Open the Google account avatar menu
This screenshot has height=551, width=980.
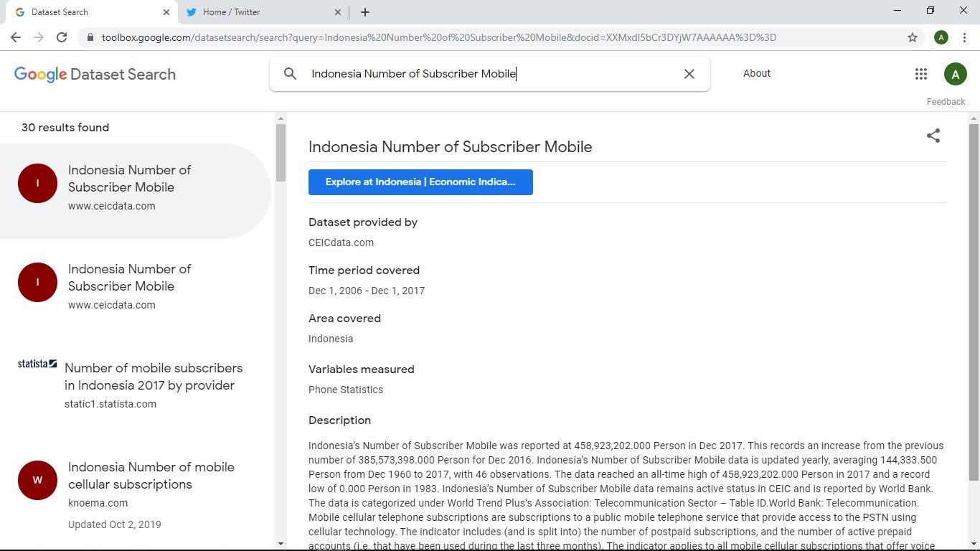(x=955, y=74)
